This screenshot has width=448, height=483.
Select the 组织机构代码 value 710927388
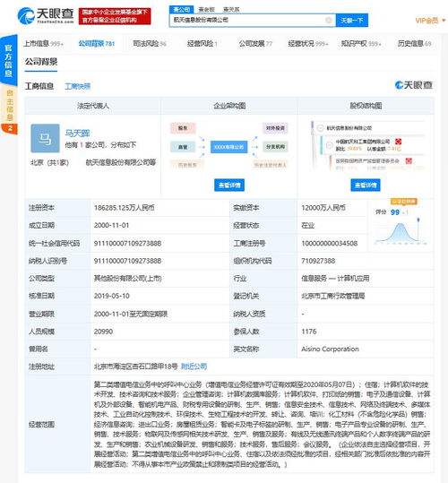(318, 261)
